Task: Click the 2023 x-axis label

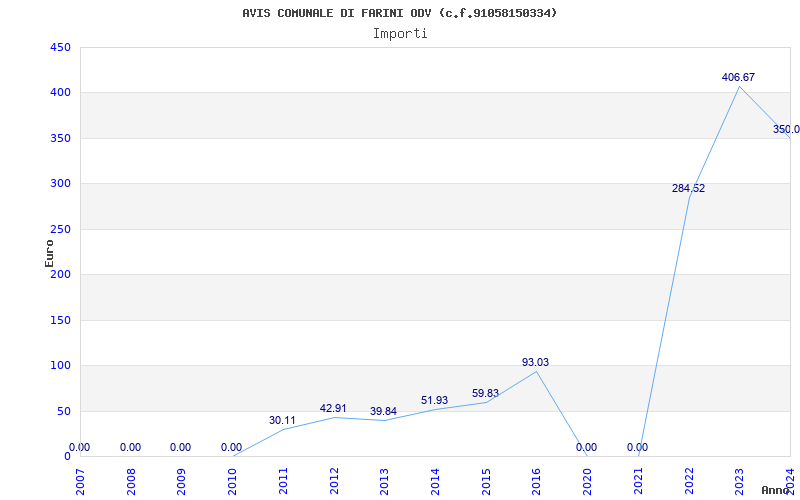Action: [739, 481]
